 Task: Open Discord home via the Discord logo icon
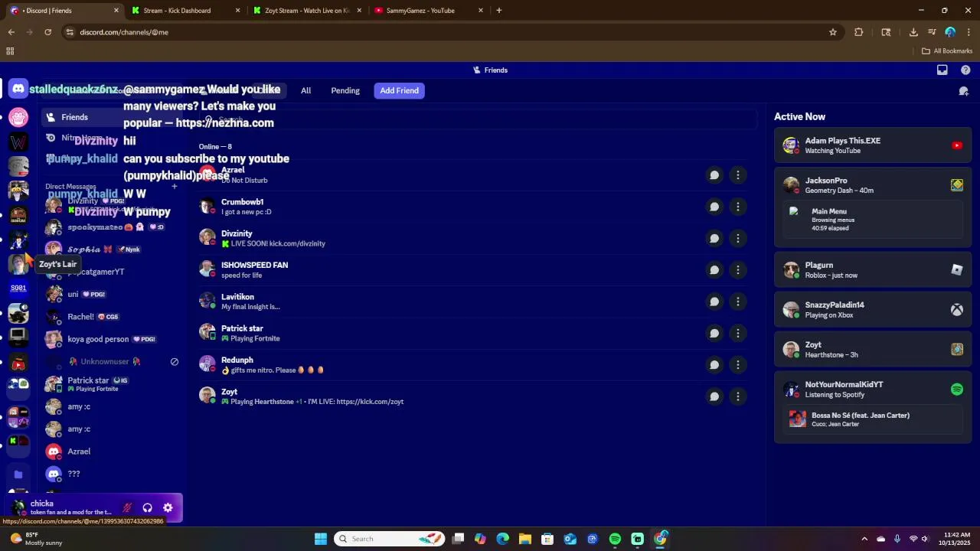18,89
